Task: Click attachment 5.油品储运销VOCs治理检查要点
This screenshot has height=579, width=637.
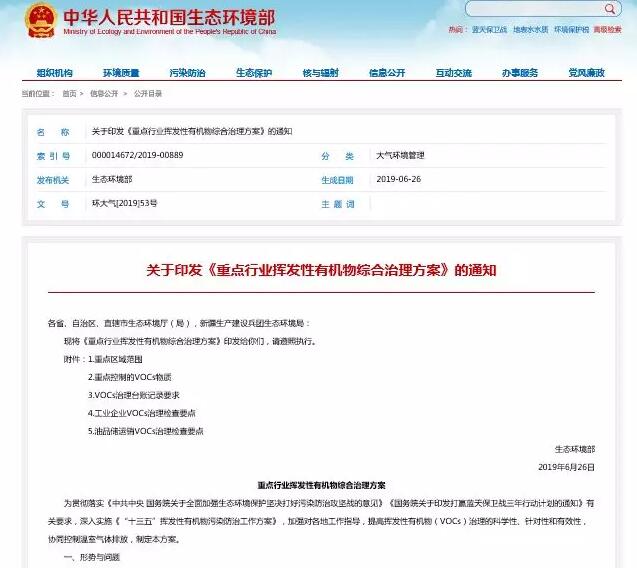Action: click(146, 431)
